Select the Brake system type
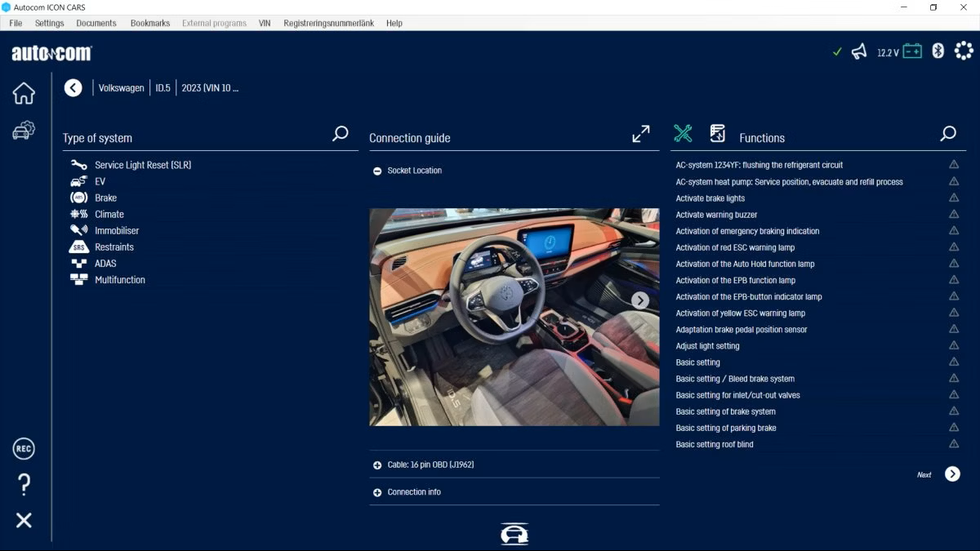The image size is (980, 551). point(105,198)
